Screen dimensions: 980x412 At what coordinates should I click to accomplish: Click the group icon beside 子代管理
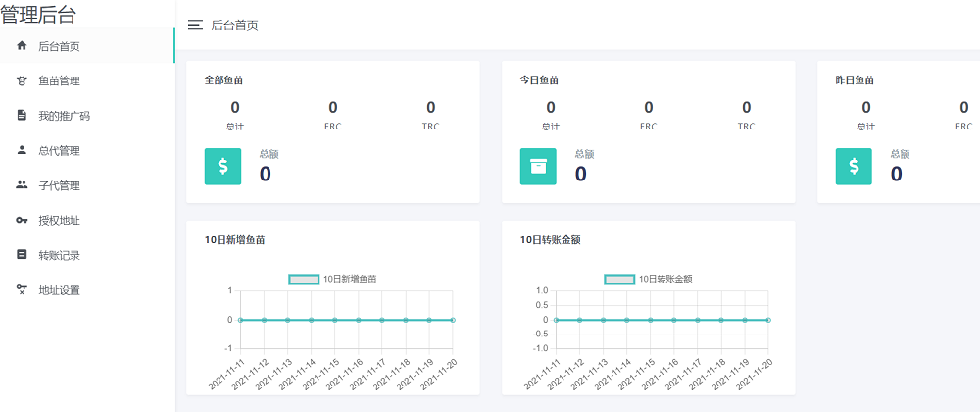(x=22, y=185)
